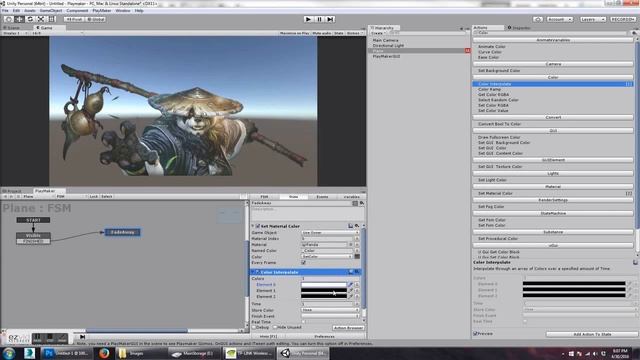Select the Rect transform tool
The width and height of the screenshot is (640, 360).
point(52,19)
